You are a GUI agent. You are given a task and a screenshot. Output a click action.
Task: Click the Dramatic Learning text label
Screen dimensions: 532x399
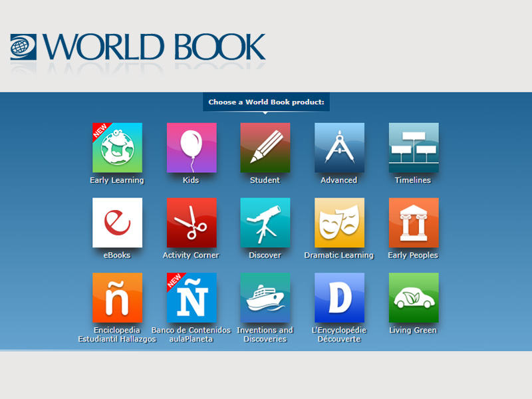pos(339,255)
